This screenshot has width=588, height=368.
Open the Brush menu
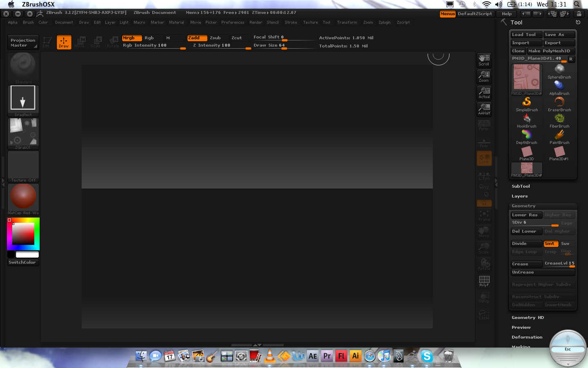coord(28,22)
